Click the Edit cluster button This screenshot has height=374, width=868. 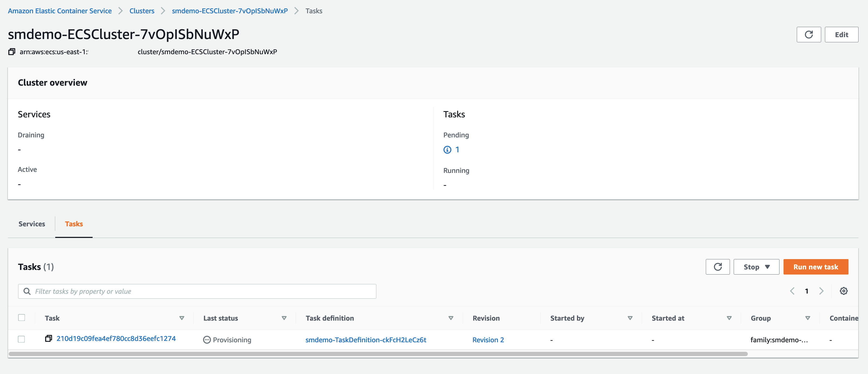click(x=841, y=34)
